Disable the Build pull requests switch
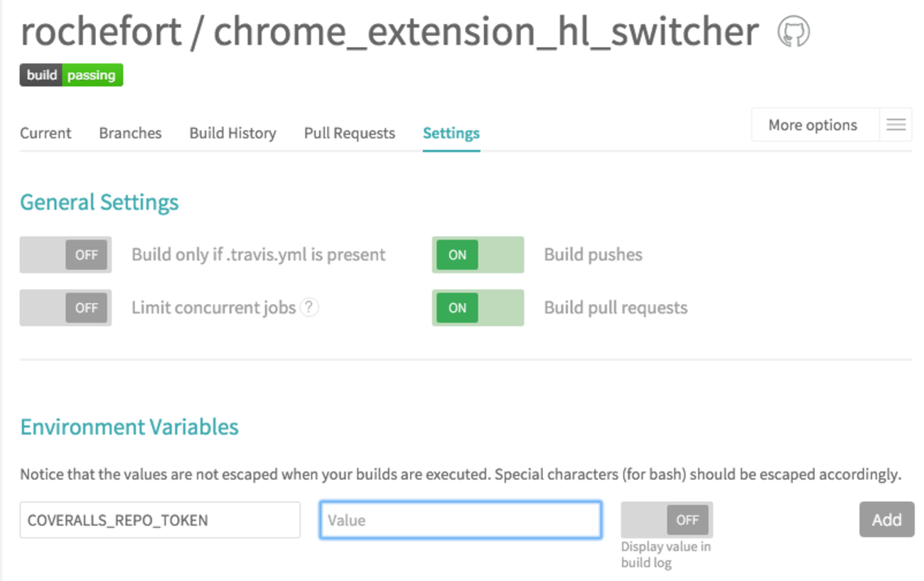Image resolution: width=924 pixels, height=581 pixels. (478, 308)
